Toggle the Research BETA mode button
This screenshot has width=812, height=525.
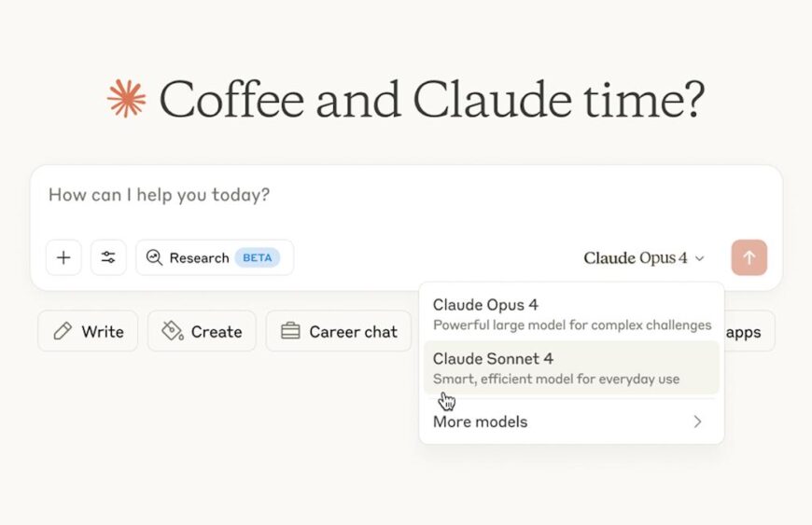(x=215, y=257)
